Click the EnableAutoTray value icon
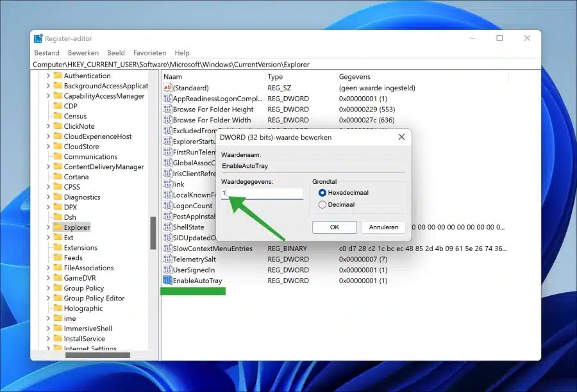577x392 pixels. coord(167,280)
